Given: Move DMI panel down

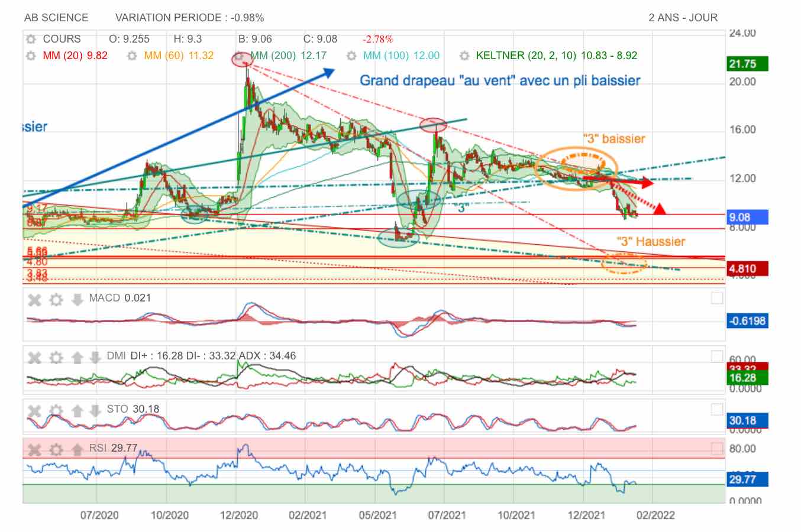Looking at the screenshot, I should [95, 358].
